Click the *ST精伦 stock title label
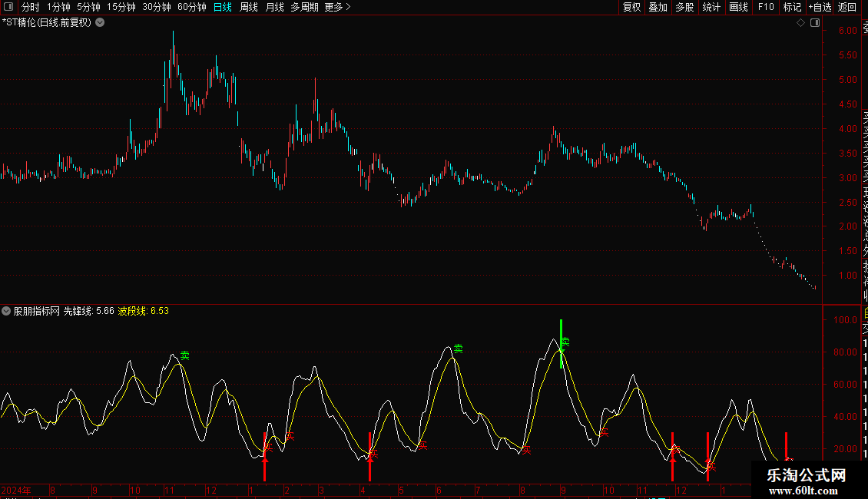This screenshot has width=868, height=499. click(47, 23)
